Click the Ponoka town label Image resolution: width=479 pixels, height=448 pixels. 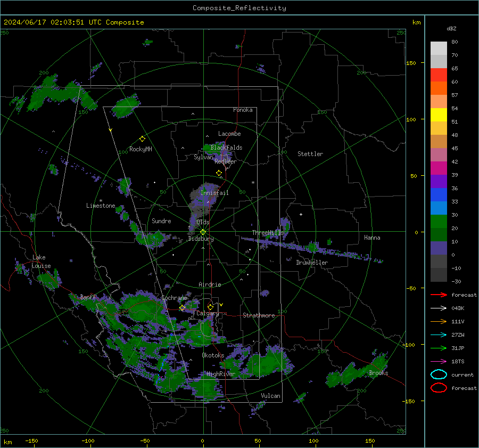tap(243, 110)
